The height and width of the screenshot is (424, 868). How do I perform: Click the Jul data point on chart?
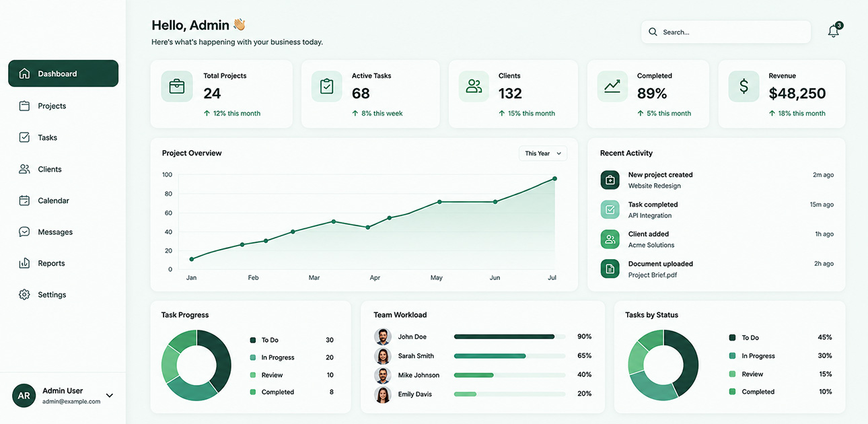555,178
